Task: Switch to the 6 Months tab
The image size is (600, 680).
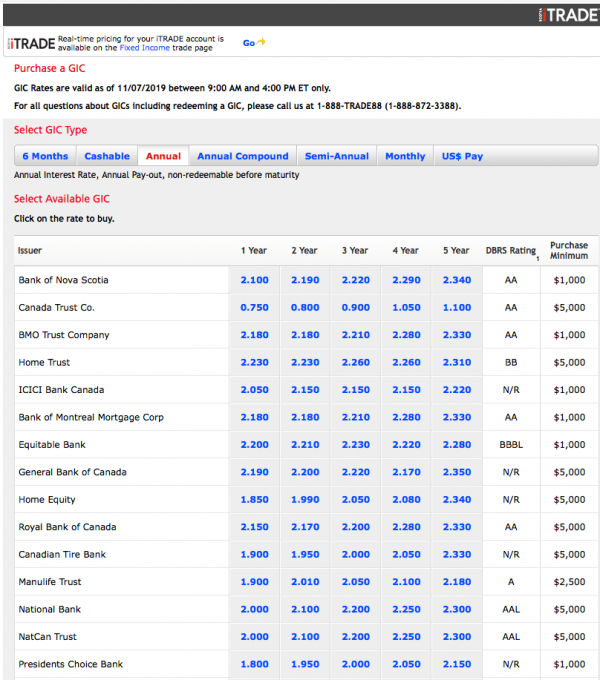Action: point(45,156)
